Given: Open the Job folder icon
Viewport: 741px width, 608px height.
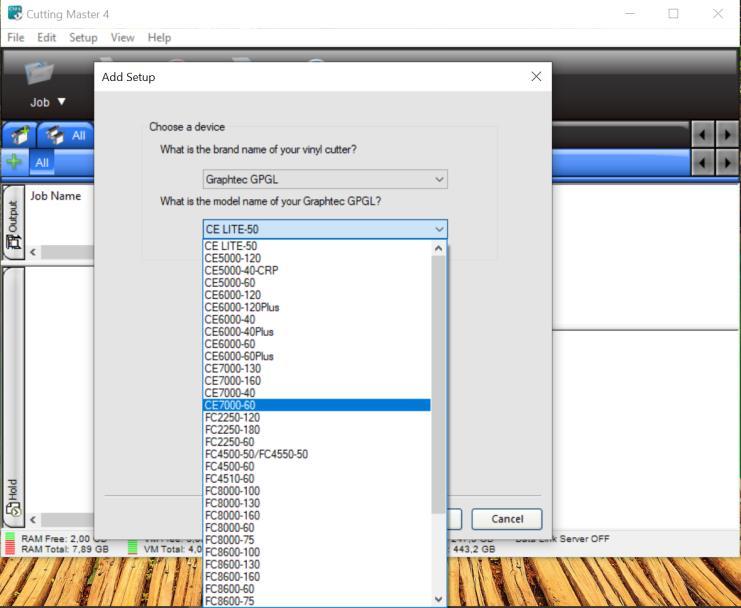Looking at the screenshot, I should [39, 72].
